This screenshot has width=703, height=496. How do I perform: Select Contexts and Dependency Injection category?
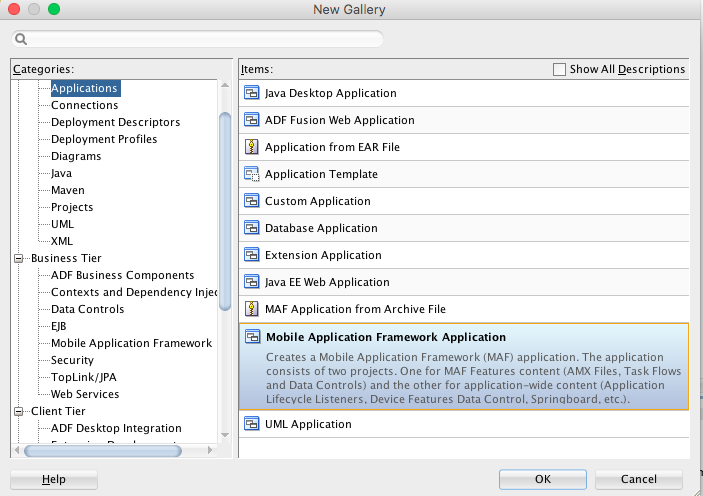[x=134, y=292]
